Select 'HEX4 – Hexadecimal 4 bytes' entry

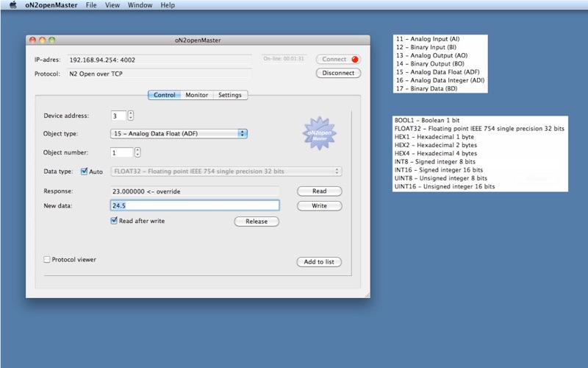436,154
